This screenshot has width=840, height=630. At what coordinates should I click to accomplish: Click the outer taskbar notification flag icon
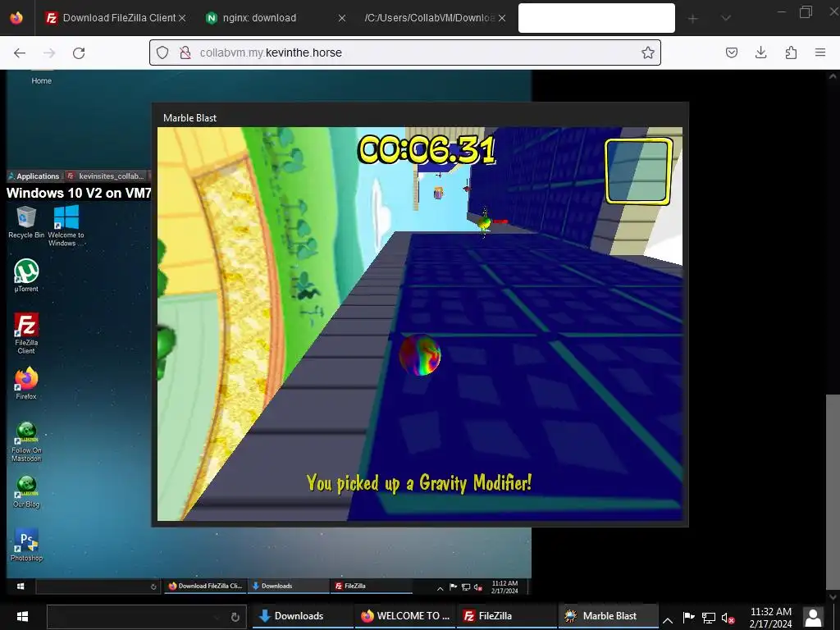pos(688,618)
